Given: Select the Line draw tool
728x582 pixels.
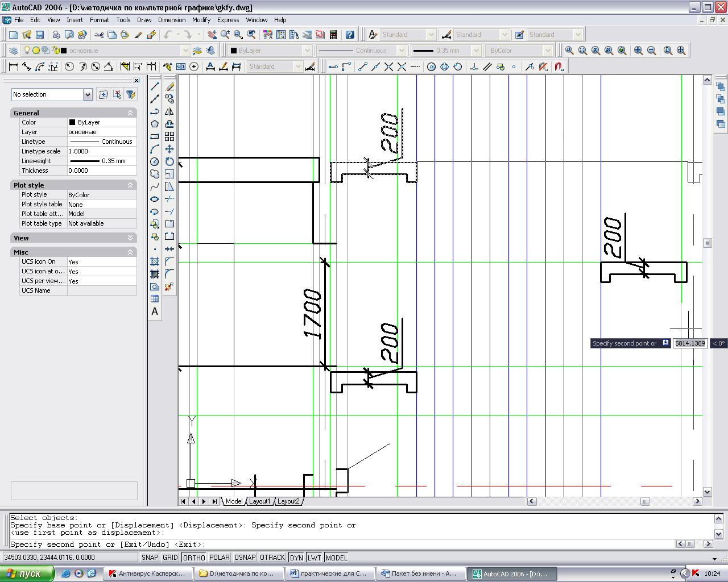Looking at the screenshot, I should [155, 86].
